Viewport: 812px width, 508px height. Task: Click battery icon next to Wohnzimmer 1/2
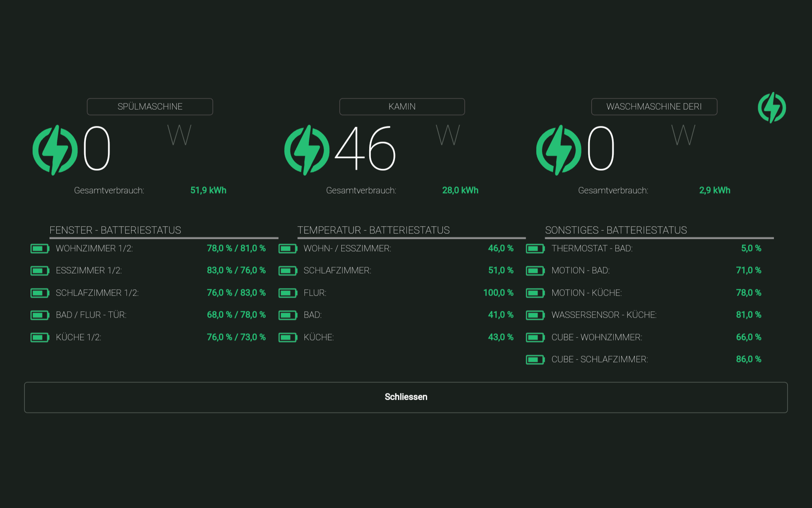click(x=40, y=248)
